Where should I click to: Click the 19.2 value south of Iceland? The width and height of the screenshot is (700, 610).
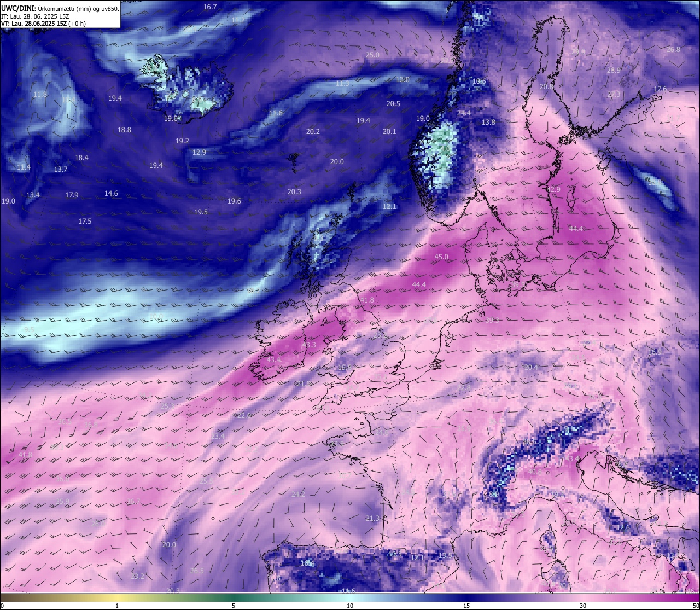182,141
